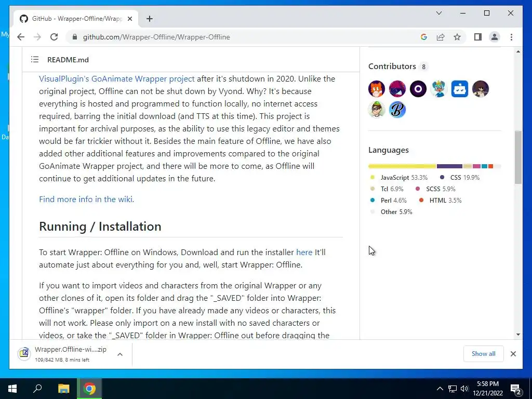Open the Chrome profile avatar
The width and height of the screenshot is (532, 399).
(495, 37)
